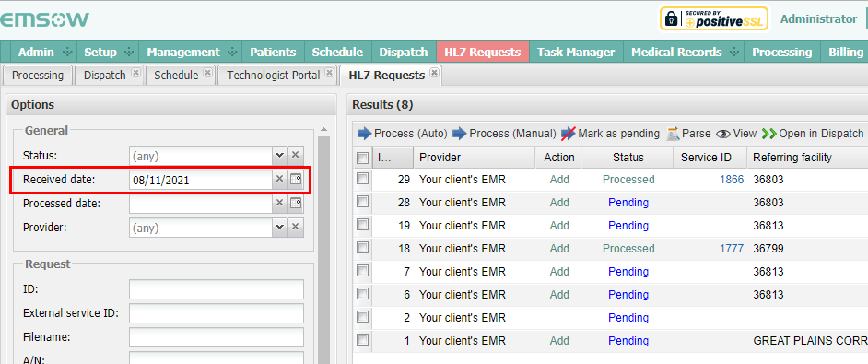The width and height of the screenshot is (868, 364).
Task: Expand the Status dropdown arrow
Action: [x=279, y=155]
